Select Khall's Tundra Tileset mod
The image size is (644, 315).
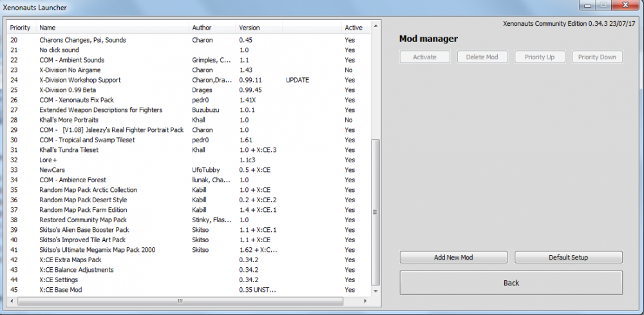point(189,150)
